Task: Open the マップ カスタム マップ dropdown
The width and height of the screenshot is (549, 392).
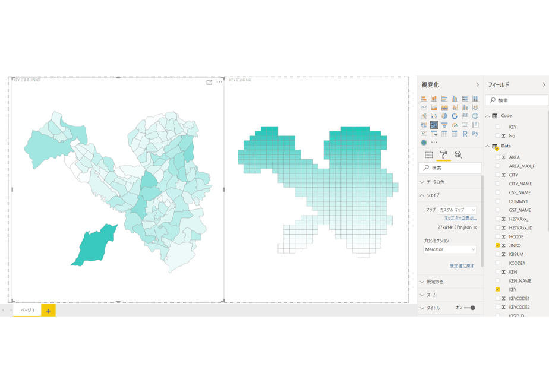Action: tap(457, 210)
